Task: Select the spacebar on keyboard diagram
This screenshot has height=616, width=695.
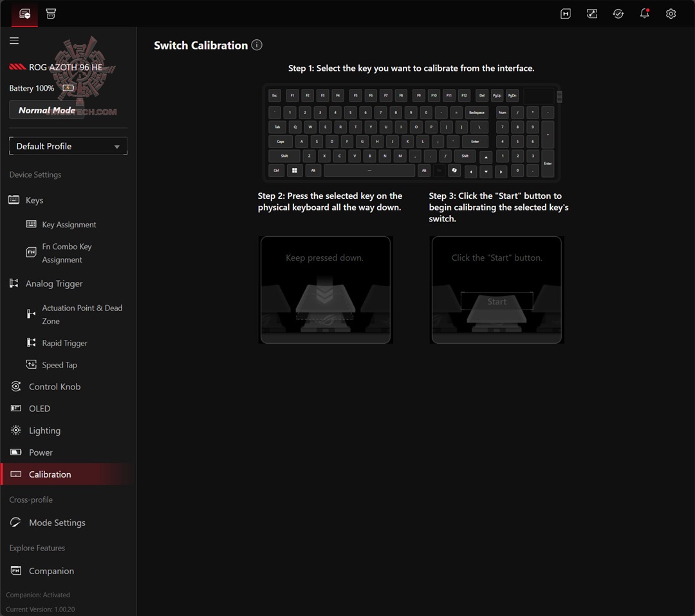Action: pyautogui.click(x=369, y=171)
